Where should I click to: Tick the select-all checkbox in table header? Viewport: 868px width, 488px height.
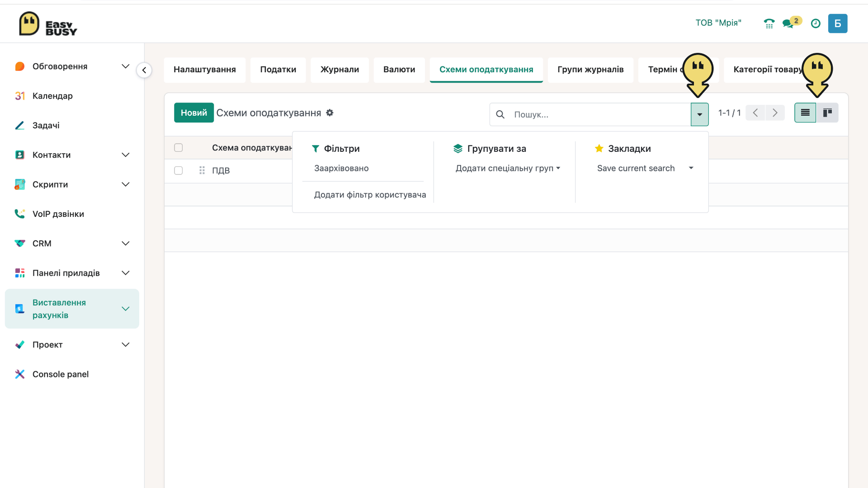click(x=179, y=148)
